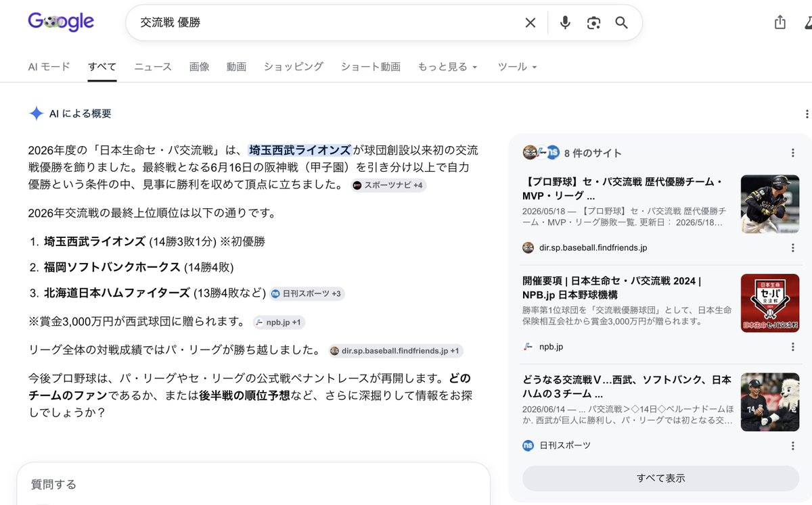
Task: Open Google Lens image search icon
Action: click(593, 23)
